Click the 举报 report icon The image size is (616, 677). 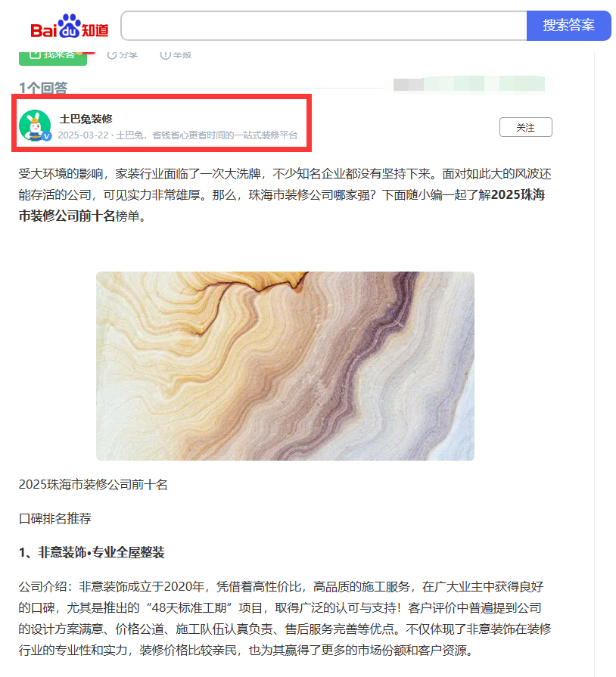(165, 54)
